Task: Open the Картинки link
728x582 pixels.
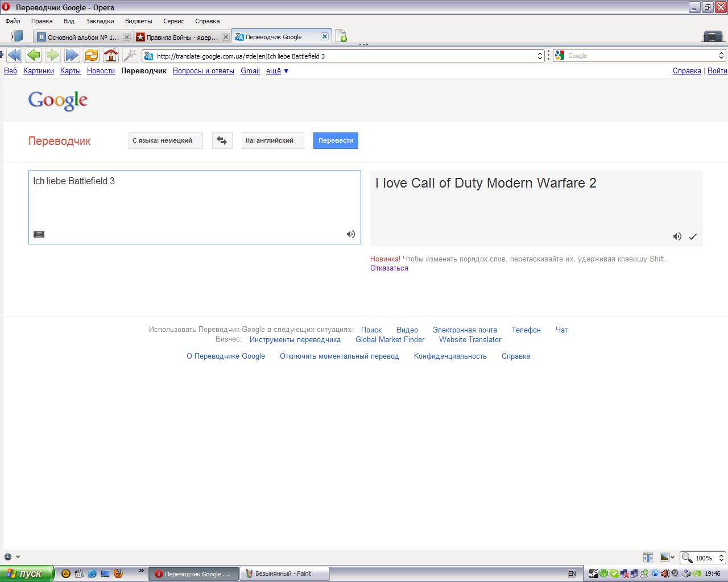Action: coord(39,71)
